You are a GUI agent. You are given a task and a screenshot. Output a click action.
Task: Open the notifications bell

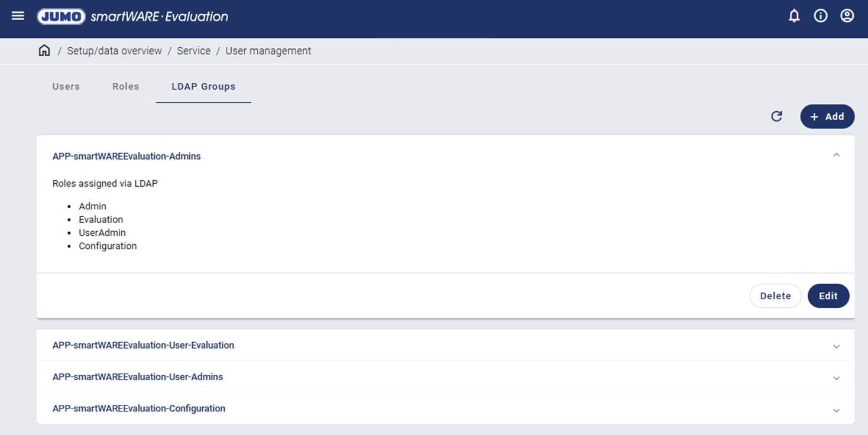(794, 16)
